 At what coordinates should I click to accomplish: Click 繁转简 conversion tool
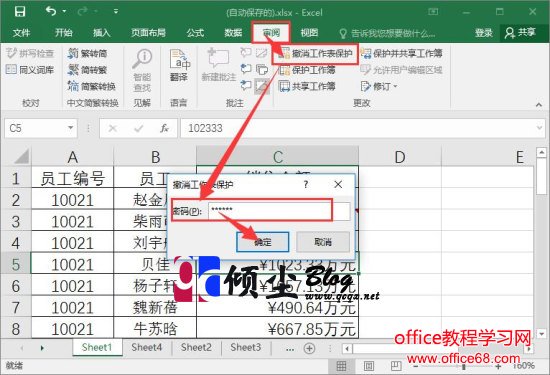[x=87, y=53]
